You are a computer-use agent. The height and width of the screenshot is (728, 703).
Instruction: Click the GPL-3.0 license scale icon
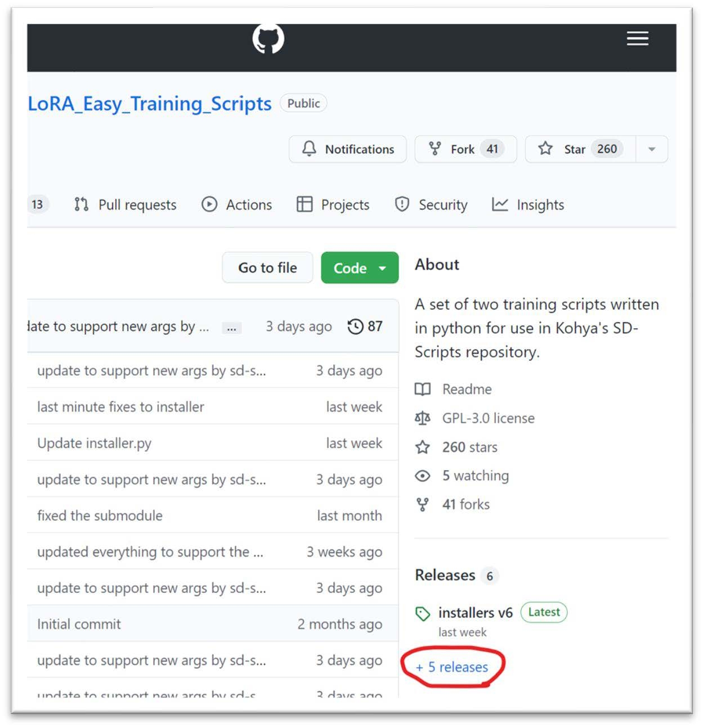tap(423, 418)
